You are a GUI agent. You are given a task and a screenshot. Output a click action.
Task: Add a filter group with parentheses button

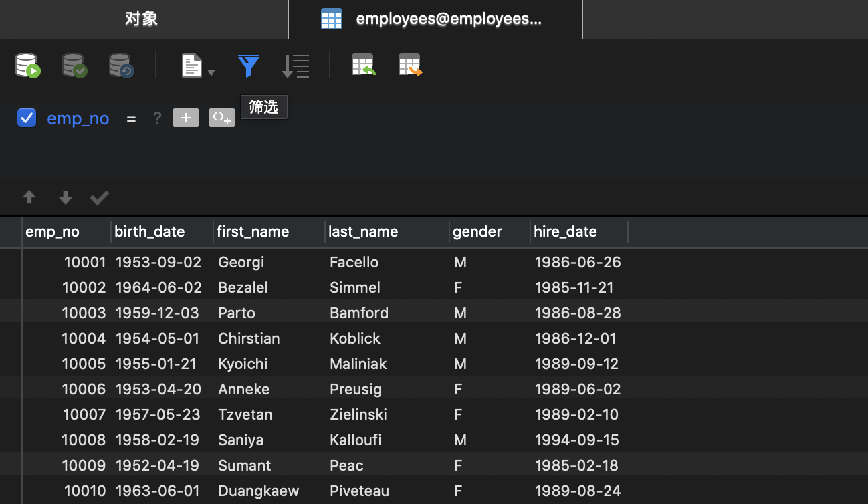tap(222, 118)
